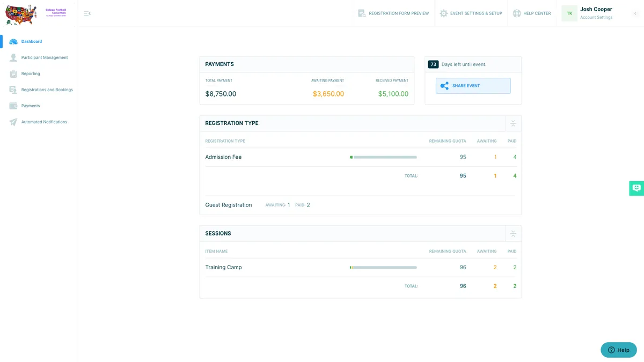Click 'Days left until event.' text
Image resolution: width=644 pixels, height=362 pixels.
point(464,64)
